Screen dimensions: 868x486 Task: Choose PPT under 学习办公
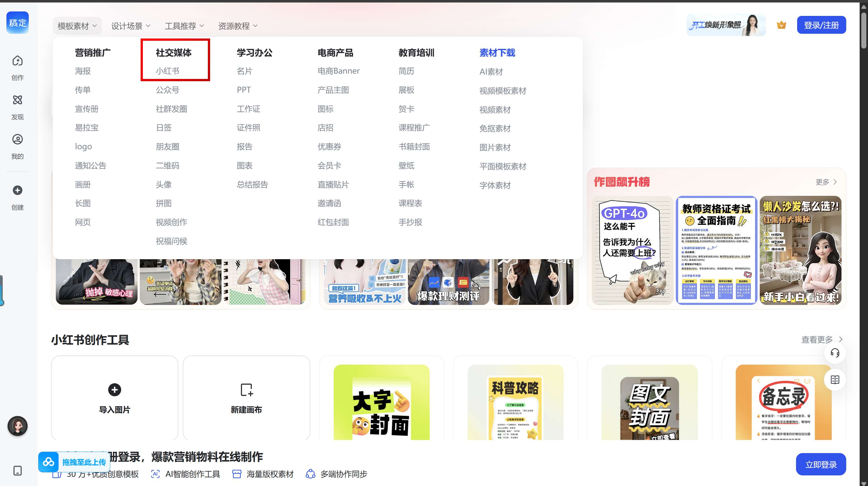click(244, 90)
